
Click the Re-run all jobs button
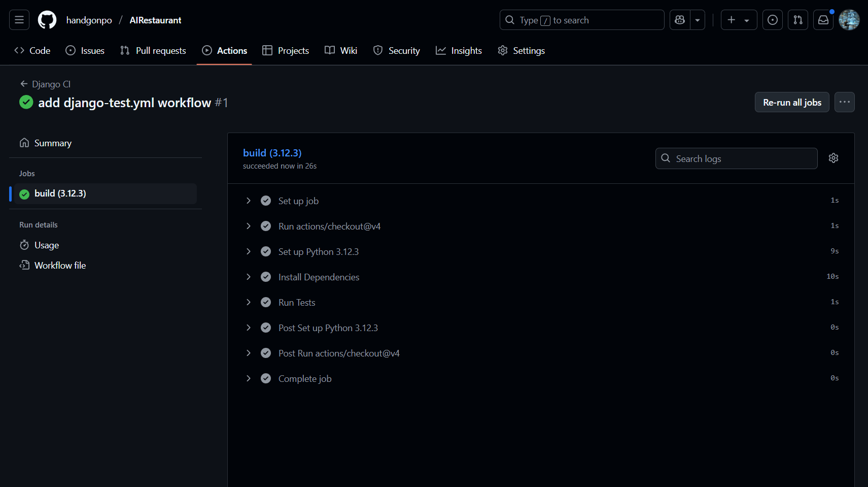pyautogui.click(x=792, y=102)
